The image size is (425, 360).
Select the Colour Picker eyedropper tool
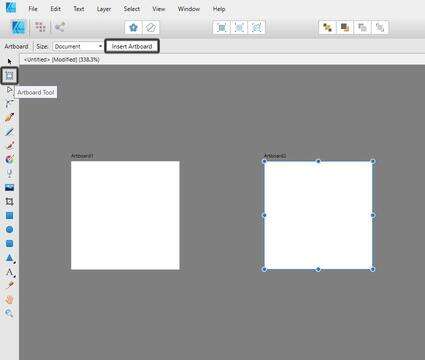(9, 285)
